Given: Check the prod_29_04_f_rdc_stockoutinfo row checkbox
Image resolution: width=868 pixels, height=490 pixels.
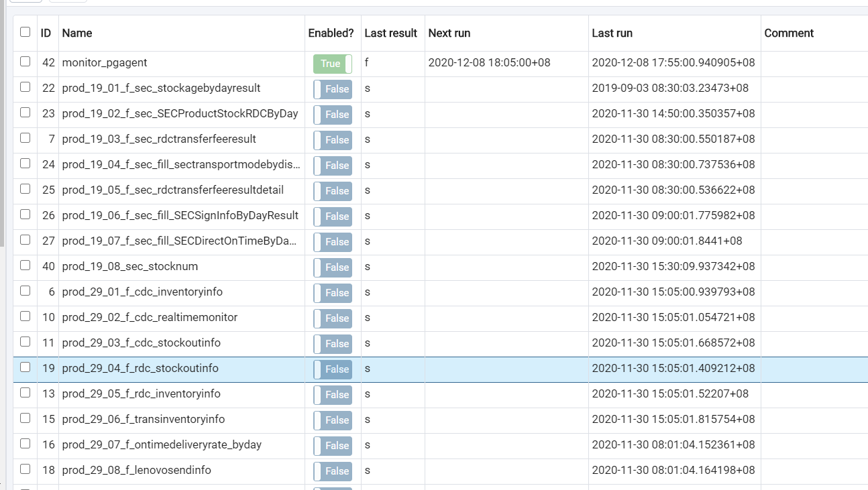Looking at the screenshot, I should click(x=25, y=367).
